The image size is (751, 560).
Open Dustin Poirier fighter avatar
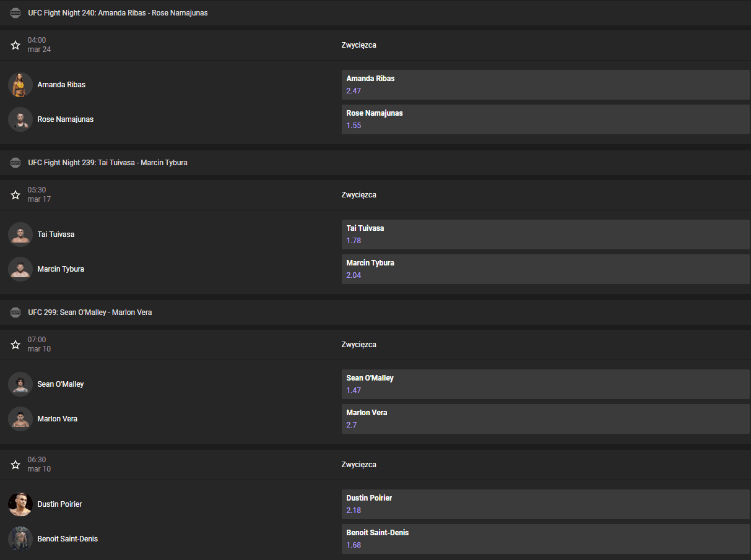coord(20,504)
